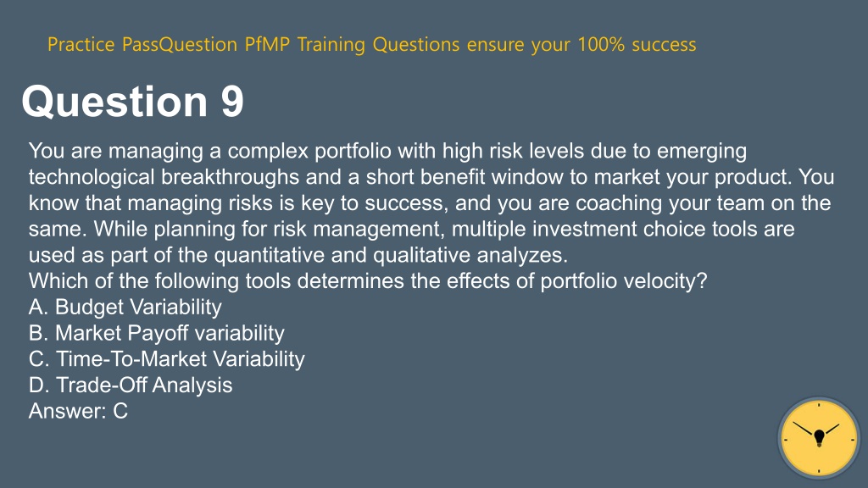Select option B Market Payoff variability

point(157,333)
